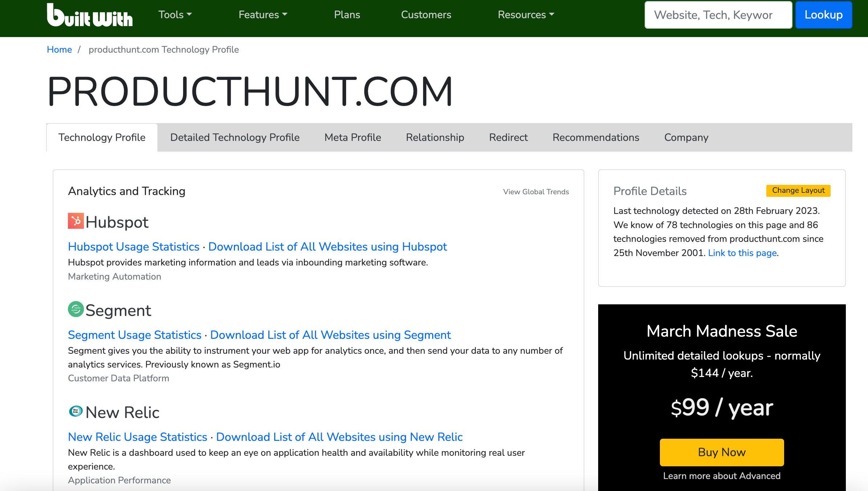Click the BuiltWith logo

point(90,15)
